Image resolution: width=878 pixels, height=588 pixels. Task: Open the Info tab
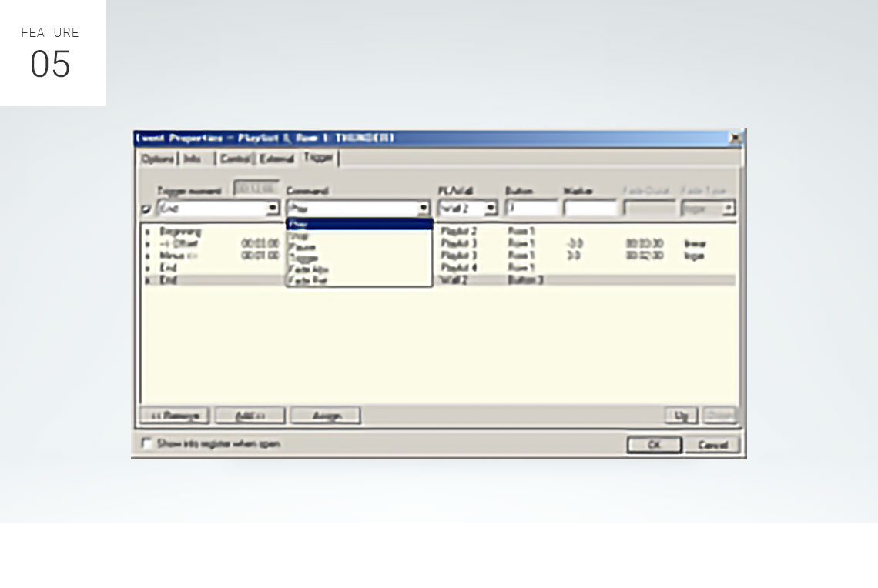click(x=193, y=159)
